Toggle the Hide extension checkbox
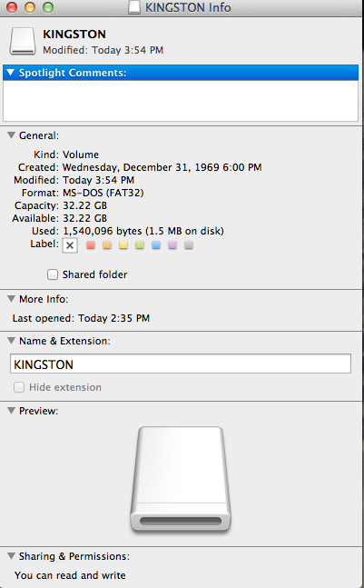364x588 pixels. [19, 387]
